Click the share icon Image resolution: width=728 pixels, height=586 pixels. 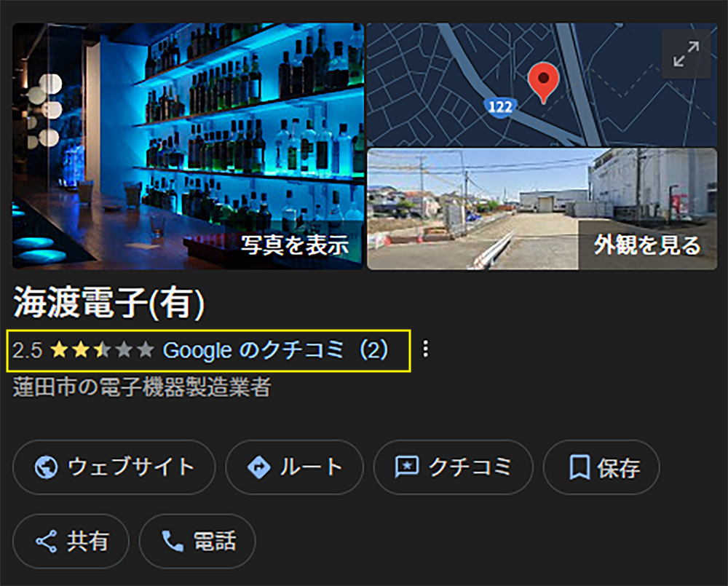coord(46,542)
